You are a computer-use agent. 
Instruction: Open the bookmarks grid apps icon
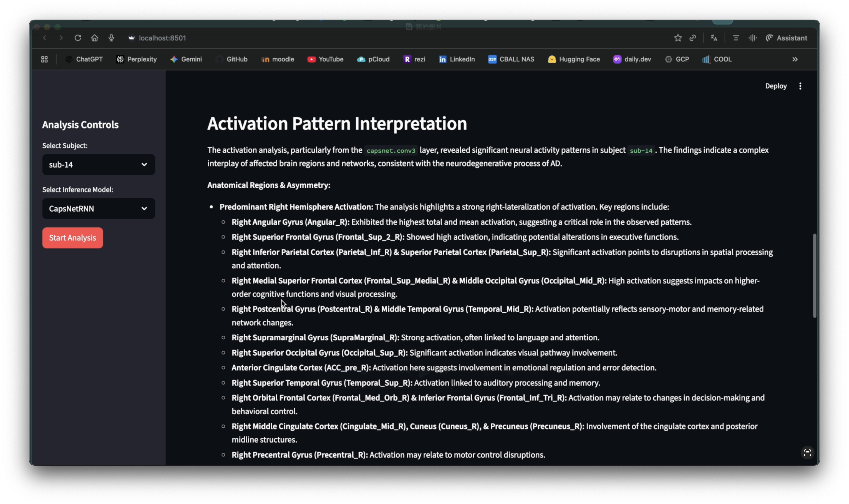[x=44, y=59]
